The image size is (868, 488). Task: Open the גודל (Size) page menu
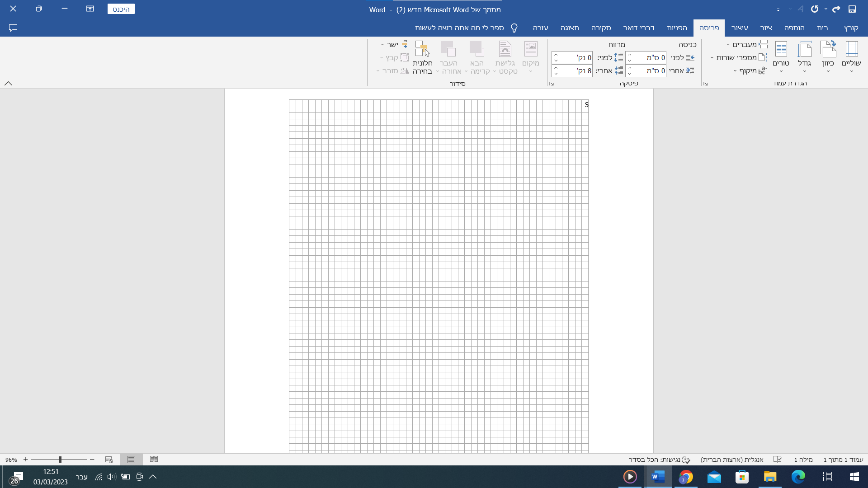click(804, 57)
